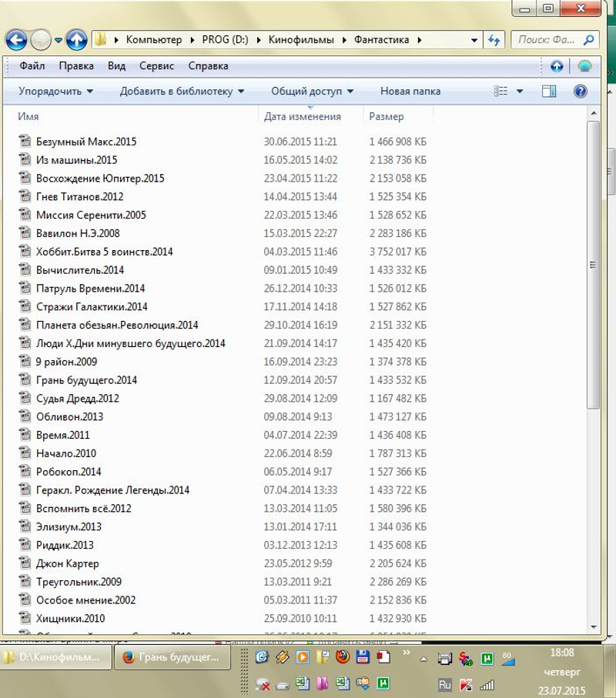Open the view options dropdown arrow
Screen dimensions: 616x698
click(519, 92)
